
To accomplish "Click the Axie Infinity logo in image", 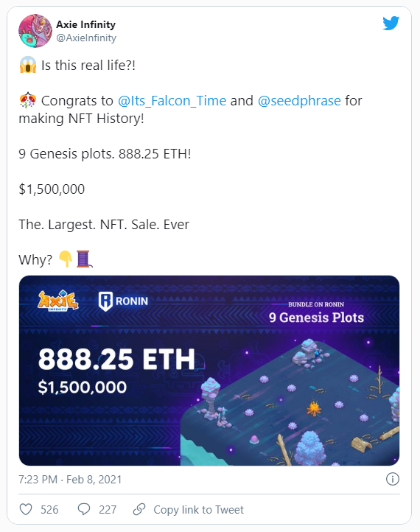I will [x=58, y=301].
